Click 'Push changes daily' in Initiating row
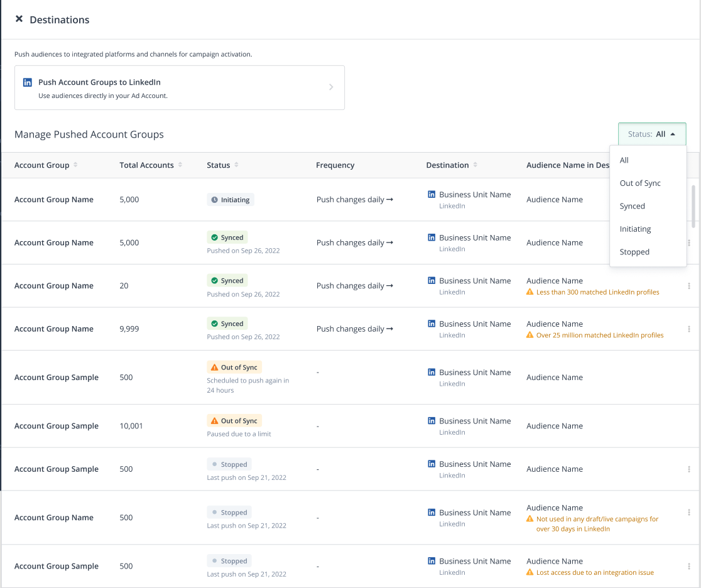701x588 pixels. (354, 200)
